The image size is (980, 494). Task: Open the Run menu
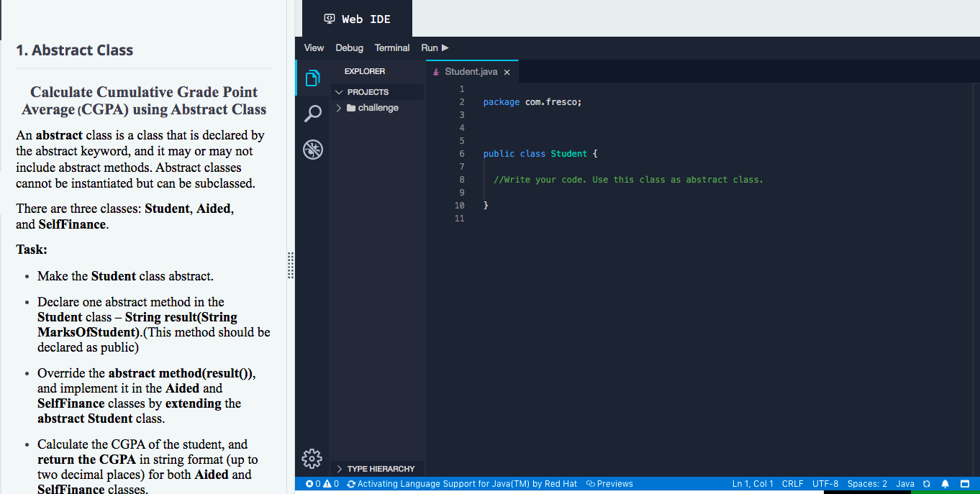pos(430,47)
